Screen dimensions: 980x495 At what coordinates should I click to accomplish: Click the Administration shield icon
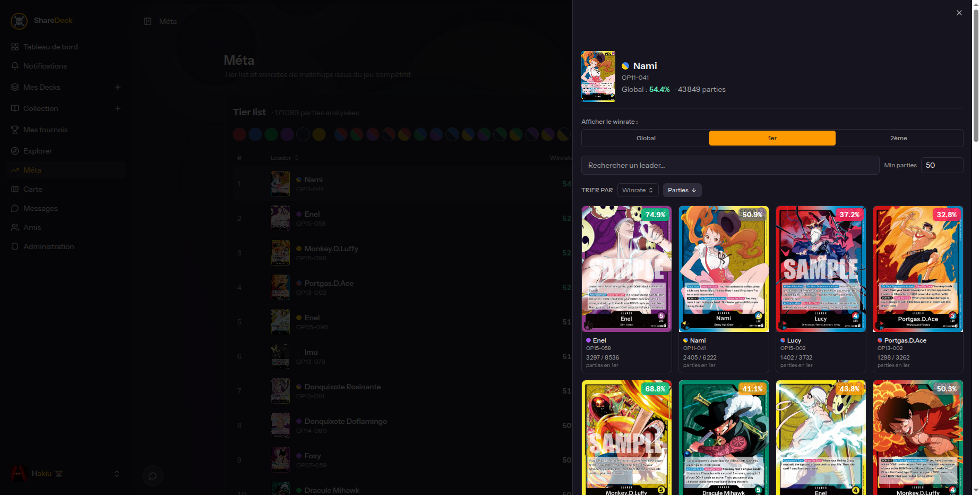[x=15, y=246]
